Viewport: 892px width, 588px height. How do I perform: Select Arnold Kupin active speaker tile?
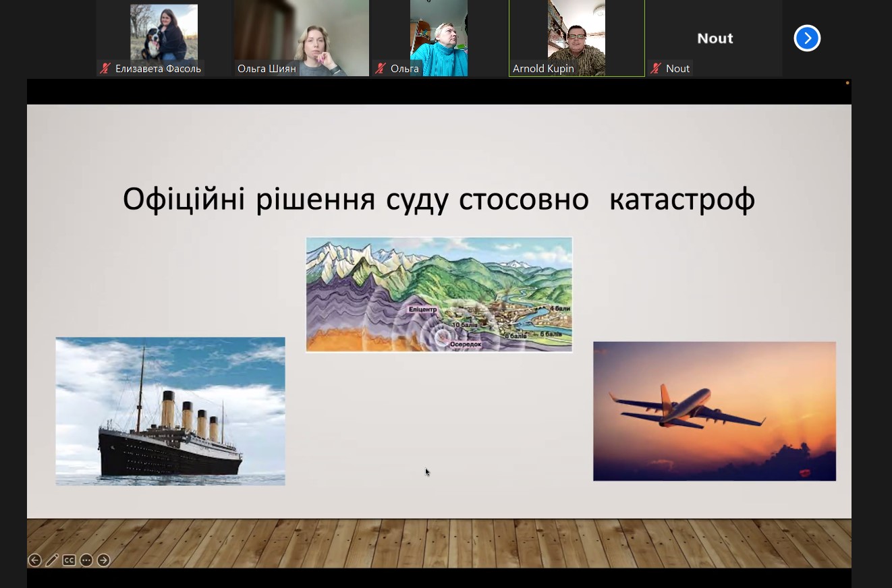tap(576, 32)
